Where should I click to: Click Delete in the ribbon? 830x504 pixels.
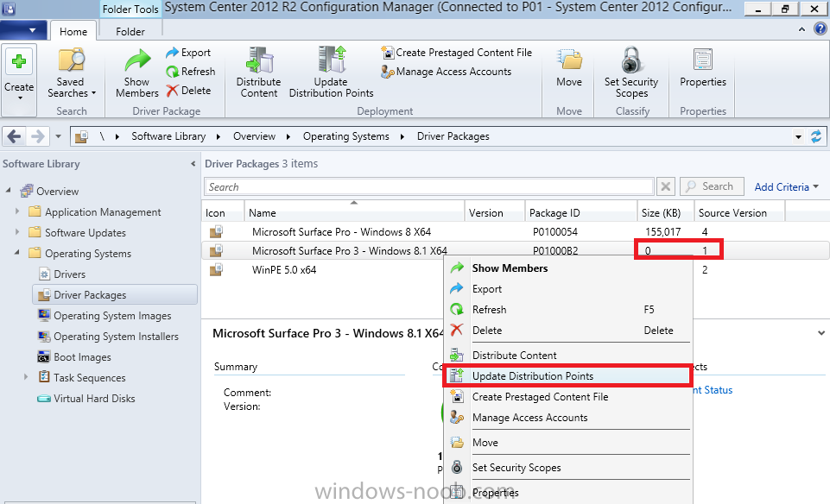188,91
